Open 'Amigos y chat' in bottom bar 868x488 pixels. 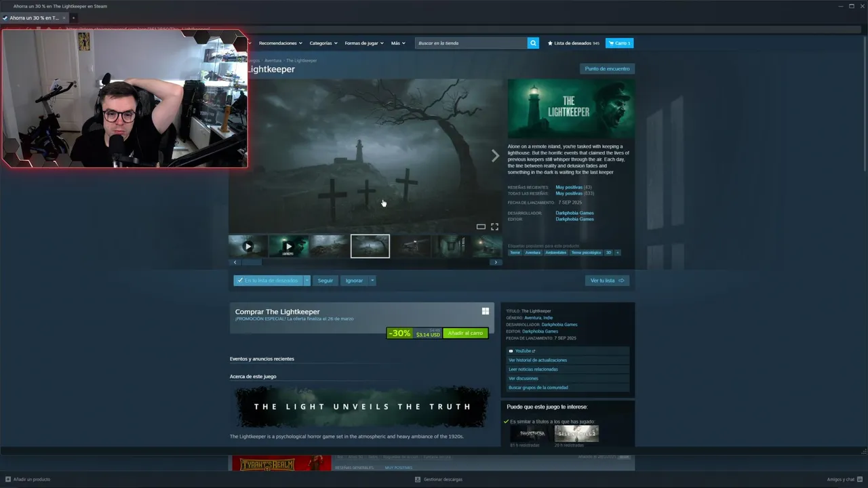click(844, 479)
